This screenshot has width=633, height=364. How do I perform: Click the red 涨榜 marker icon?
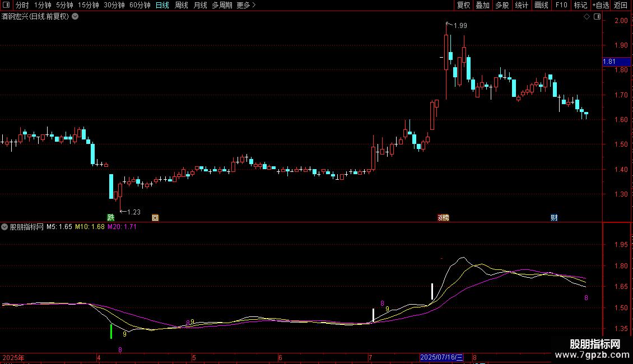coord(443,217)
